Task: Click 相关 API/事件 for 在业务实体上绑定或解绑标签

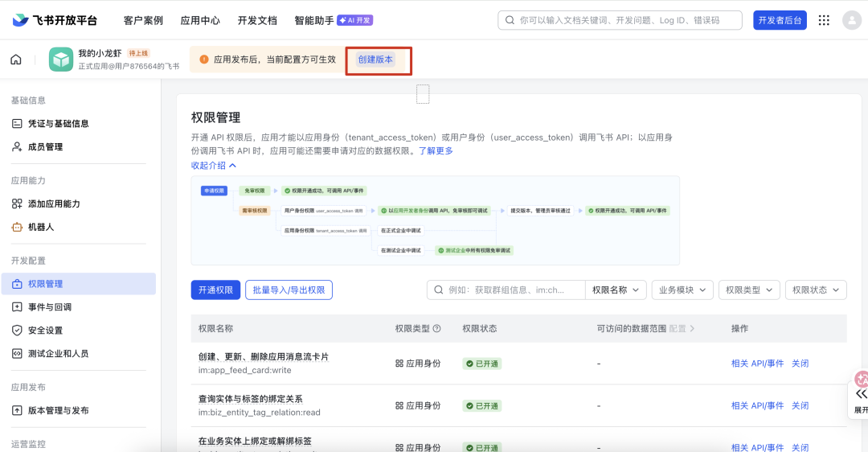Action: (757, 447)
